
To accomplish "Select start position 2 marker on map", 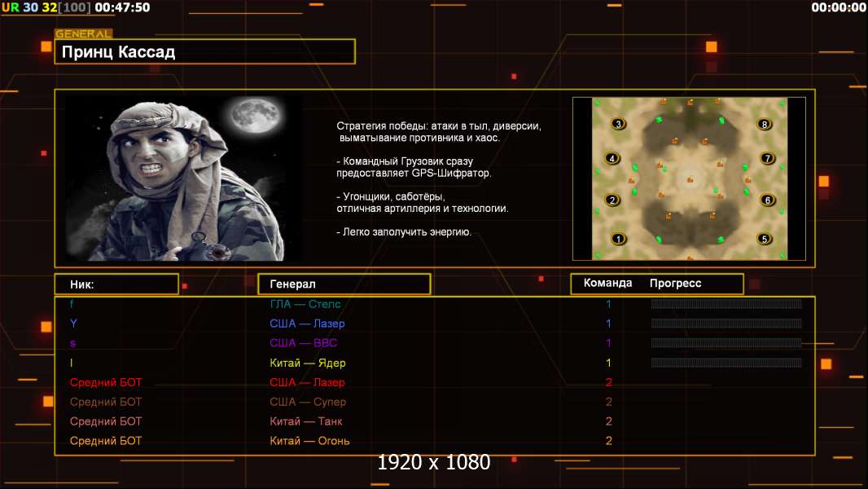I will click(613, 200).
